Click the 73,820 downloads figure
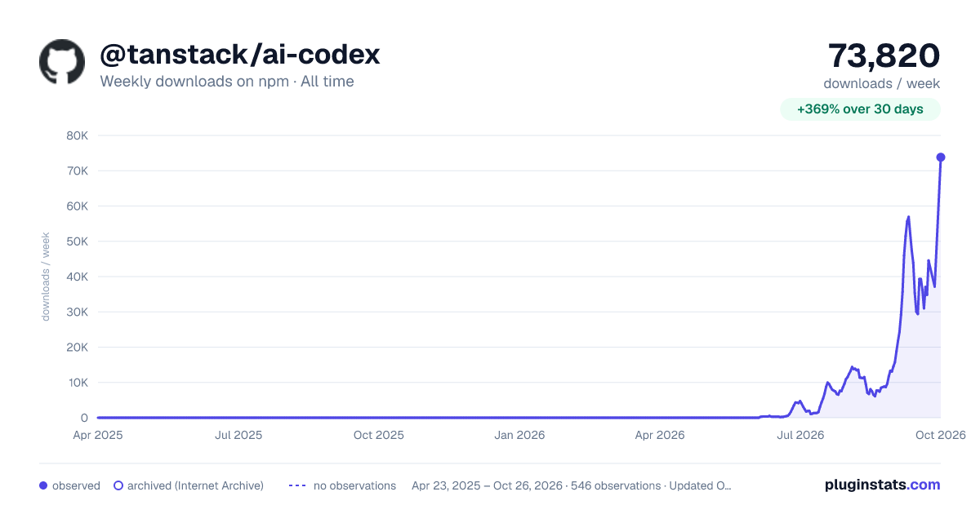The image size is (980, 514). (x=884, y=55)
